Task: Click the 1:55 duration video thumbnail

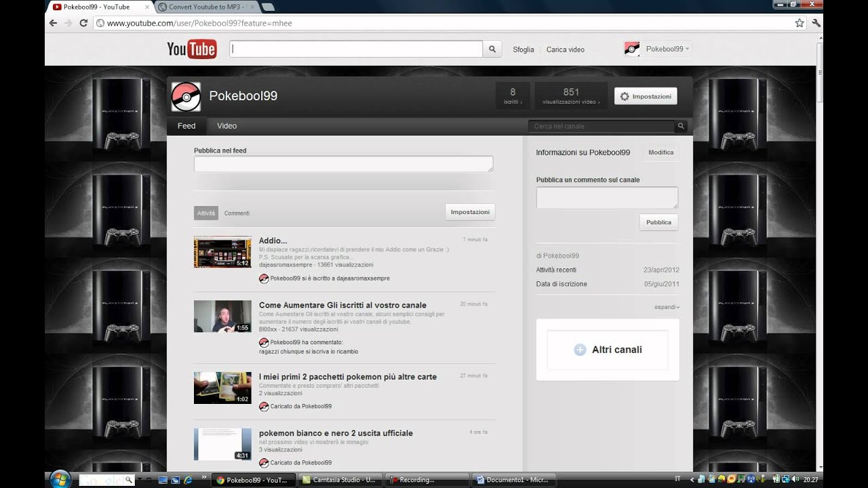Action: [222, 317]
